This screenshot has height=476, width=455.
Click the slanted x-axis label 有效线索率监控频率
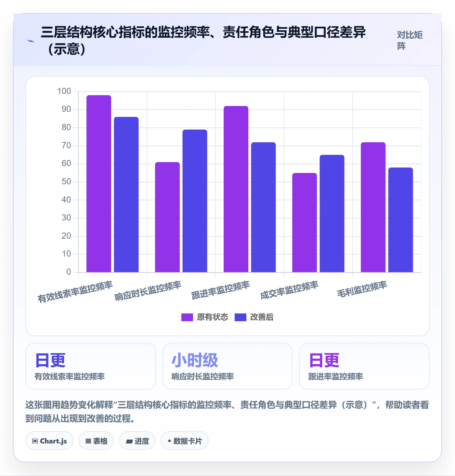(75, 292)
